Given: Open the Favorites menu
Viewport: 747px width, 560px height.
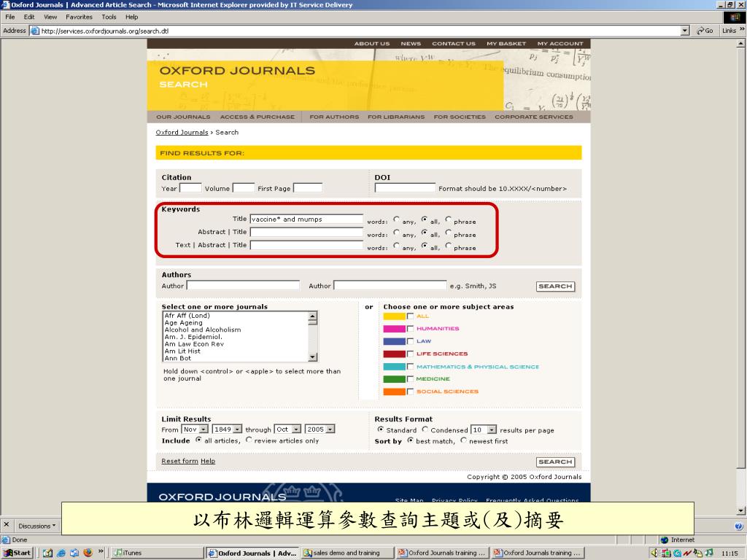Looking at the screenshot, I should pyautogui.click(x=79, y=17).
